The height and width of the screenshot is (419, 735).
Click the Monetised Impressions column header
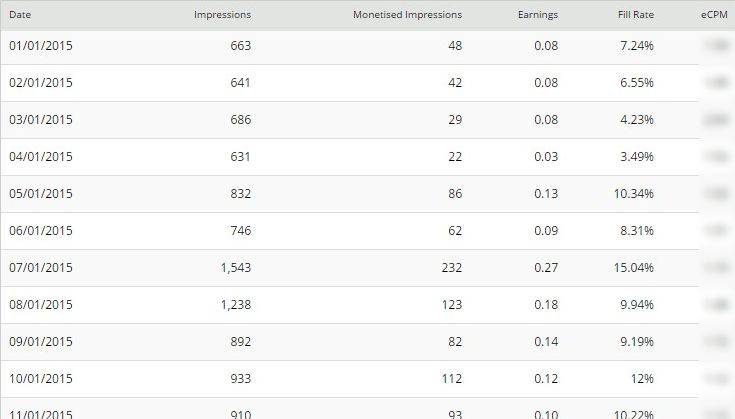click(x=407, y=15)
